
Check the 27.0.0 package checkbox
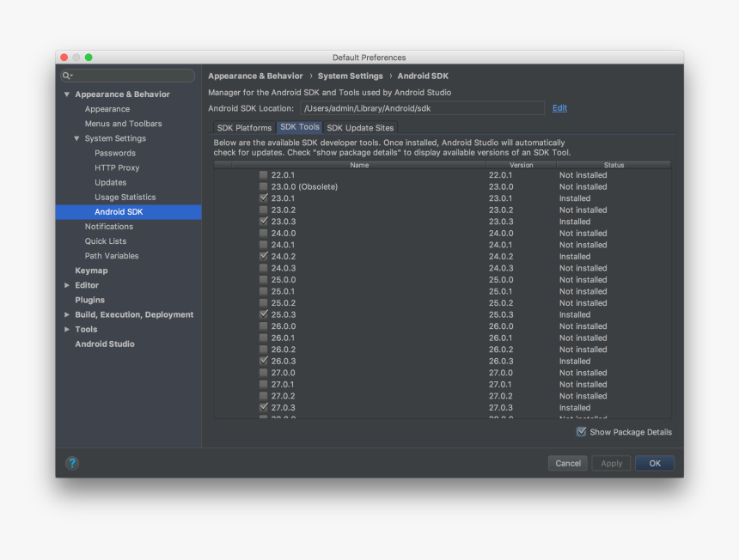point(264,373)
